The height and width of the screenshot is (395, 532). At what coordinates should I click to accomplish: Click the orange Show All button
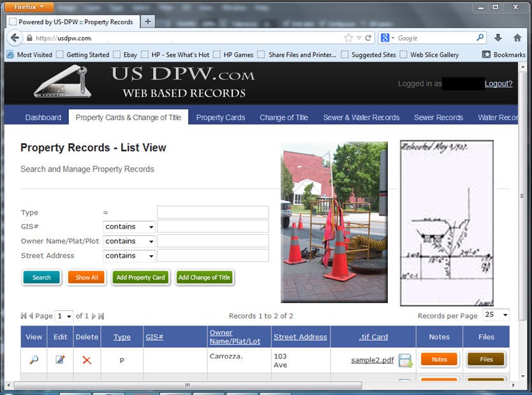(x=87, y=277)
